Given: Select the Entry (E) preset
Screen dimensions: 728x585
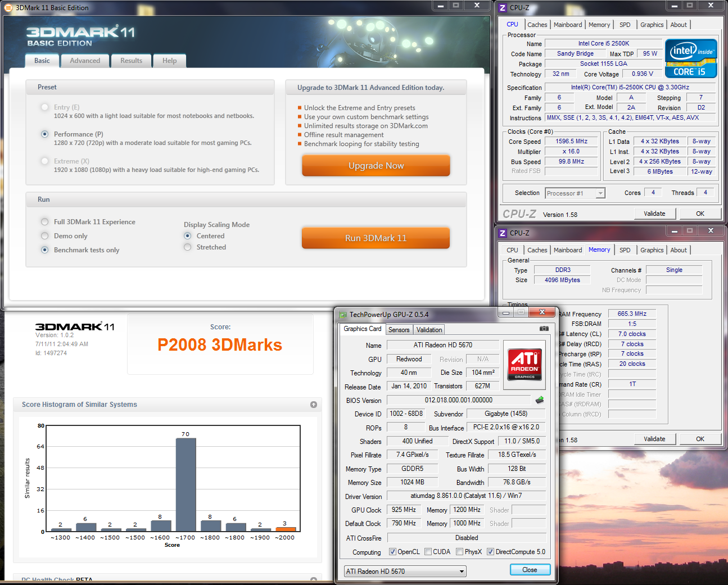Looking at the screenshot, I should (x=44, y=107).
